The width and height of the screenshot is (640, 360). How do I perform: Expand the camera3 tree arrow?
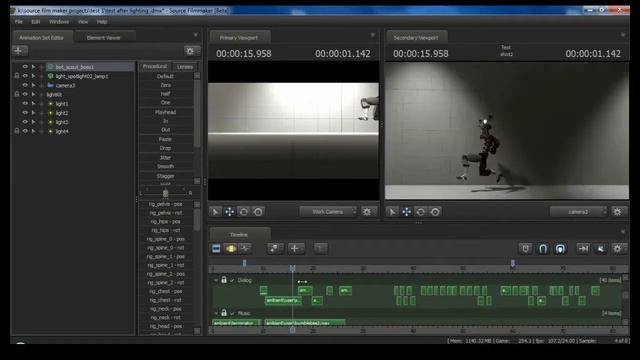click(x=33, y=85)
